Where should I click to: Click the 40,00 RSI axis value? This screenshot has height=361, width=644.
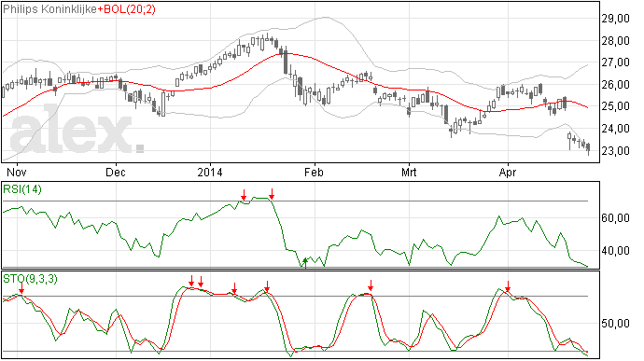(615, 251)
